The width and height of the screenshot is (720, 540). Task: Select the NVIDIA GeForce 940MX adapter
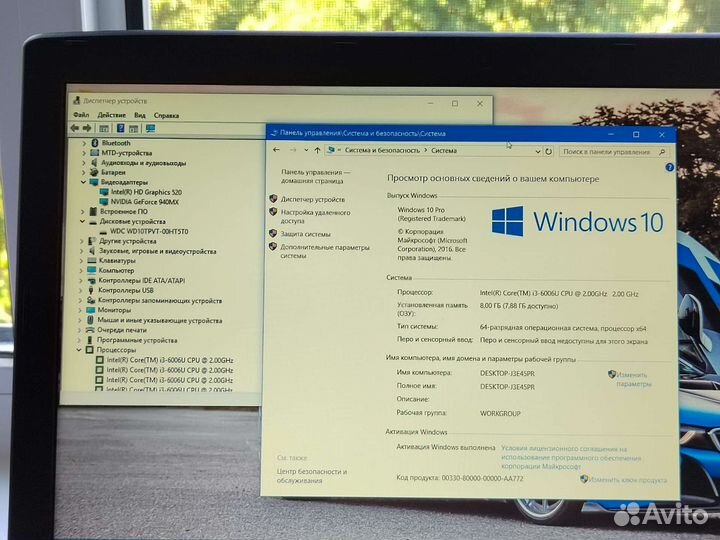145,201
